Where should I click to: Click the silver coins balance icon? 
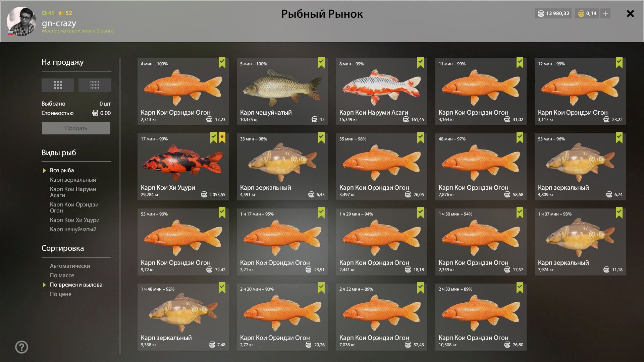(x=541, y=13)
